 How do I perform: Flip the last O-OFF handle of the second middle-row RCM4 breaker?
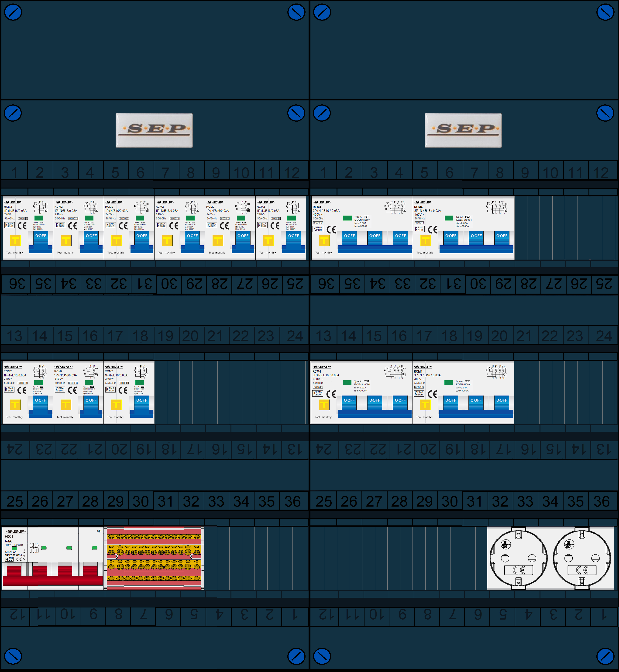tap(502, 402)
